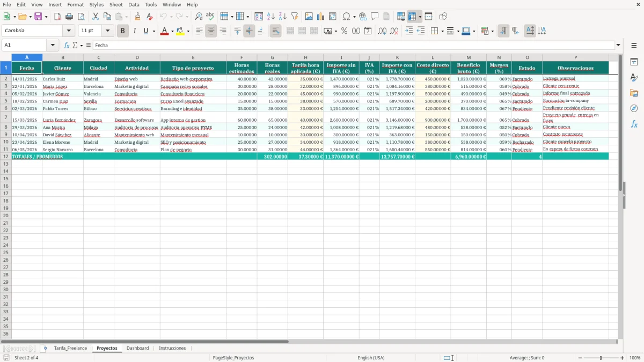
Task: Format as Date icon
Action: [368, 31]
